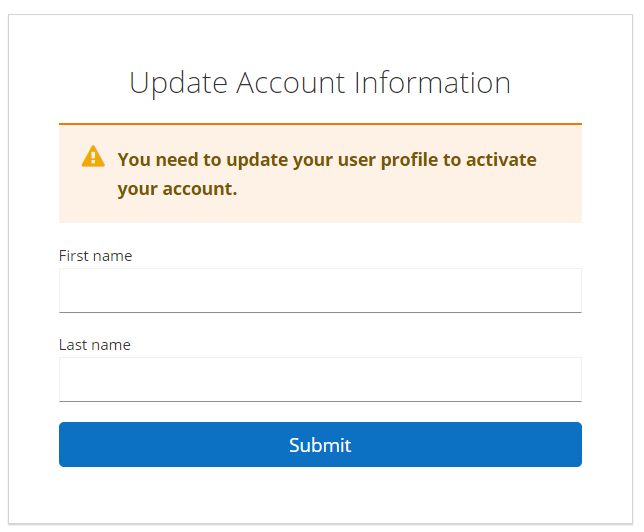Select the alert icon beside the warning text
The width and height of the screenshot is (644, 532).
coord(93,156)
